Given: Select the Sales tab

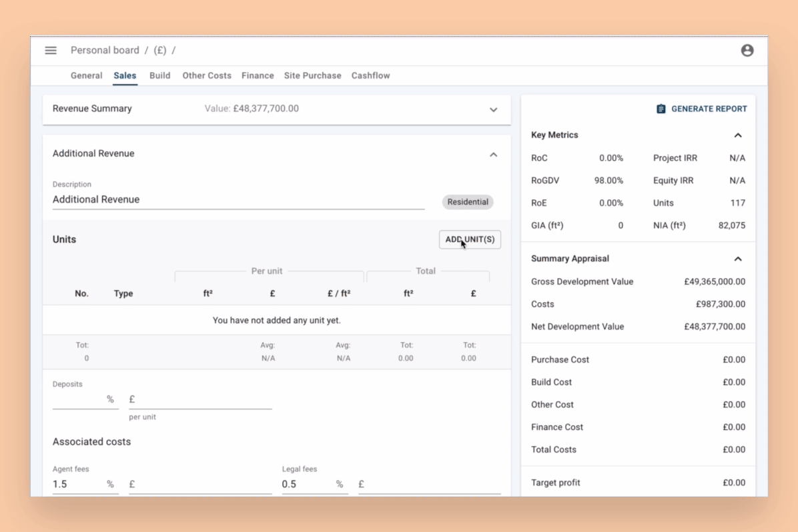Looking at the screenshot, I should click(125, 75).
